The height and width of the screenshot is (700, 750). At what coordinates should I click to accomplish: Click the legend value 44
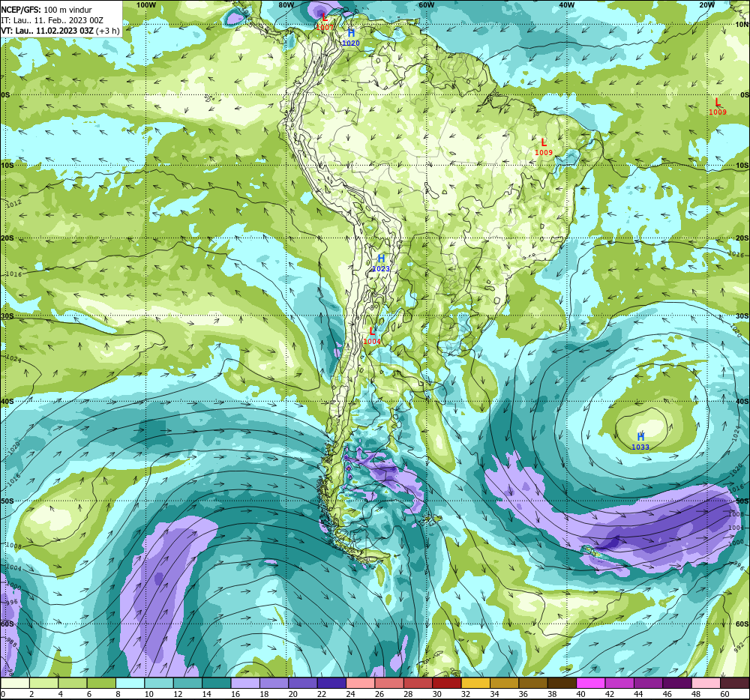pyautogui.click(x=638, y=694)
